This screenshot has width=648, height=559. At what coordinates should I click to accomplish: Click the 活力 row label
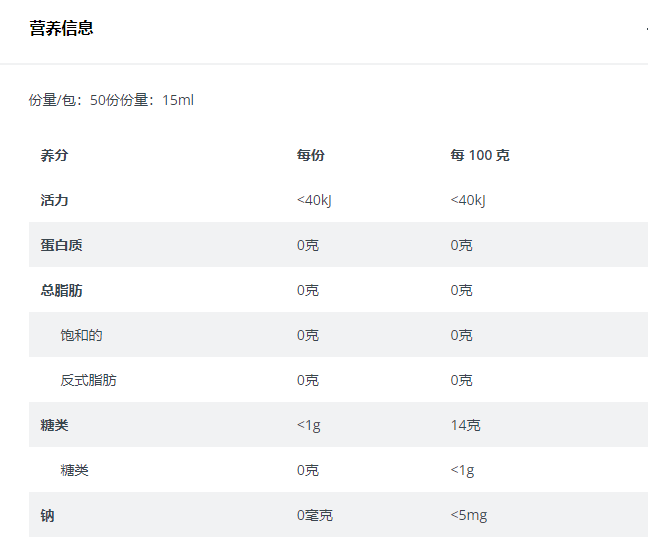tap(54, 200)
